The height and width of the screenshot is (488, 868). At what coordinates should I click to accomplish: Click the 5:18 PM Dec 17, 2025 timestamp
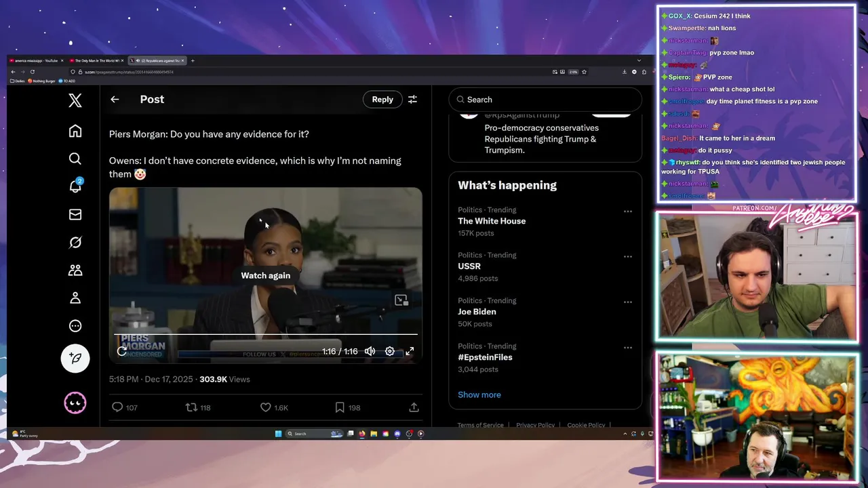point(151,380)
